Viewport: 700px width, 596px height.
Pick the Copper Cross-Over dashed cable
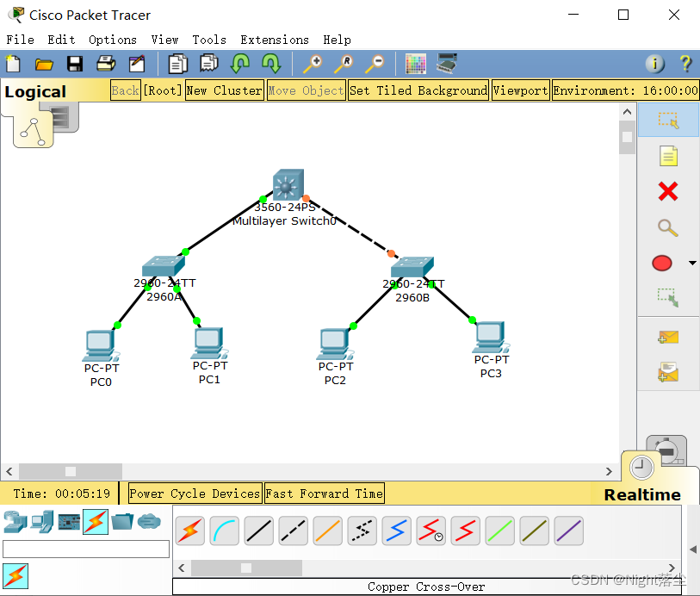tap(294, 531)
